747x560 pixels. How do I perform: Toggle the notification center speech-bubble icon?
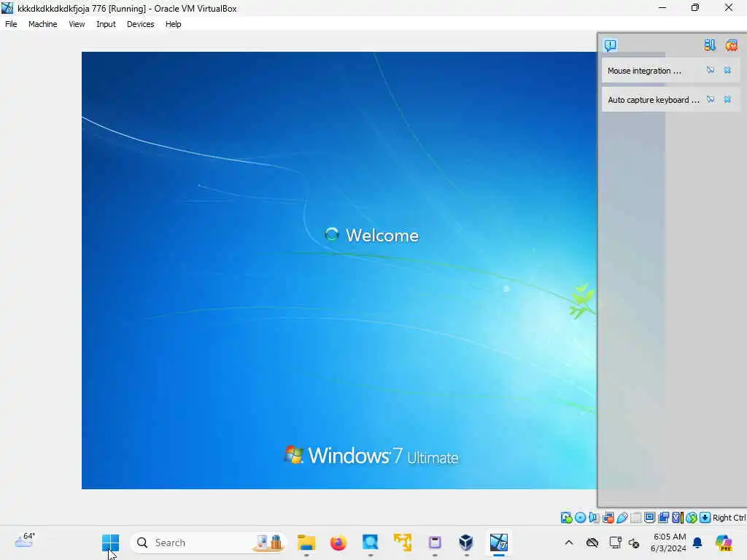pyautogui.click(x=611, y=45)
